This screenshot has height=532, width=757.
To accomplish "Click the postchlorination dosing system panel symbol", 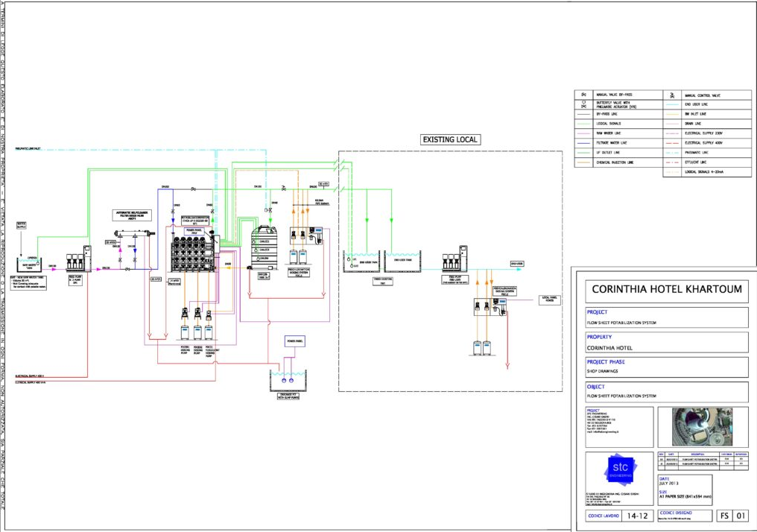I will coord(490,307).
